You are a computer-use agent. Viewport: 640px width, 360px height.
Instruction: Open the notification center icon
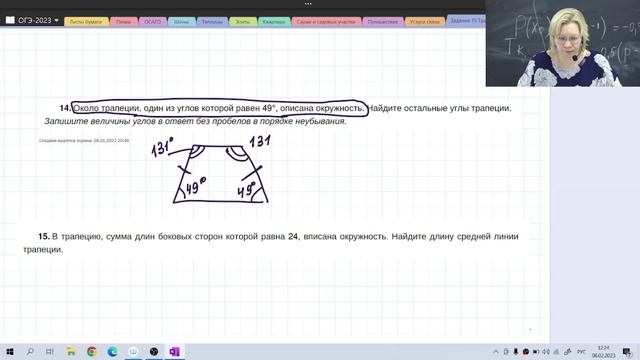(627, 351)
